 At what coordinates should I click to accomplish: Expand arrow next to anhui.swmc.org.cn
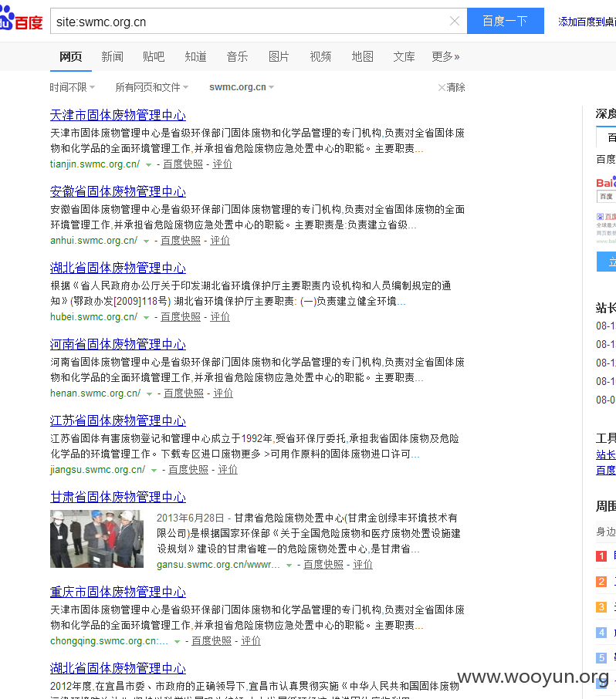pos(146,241)
